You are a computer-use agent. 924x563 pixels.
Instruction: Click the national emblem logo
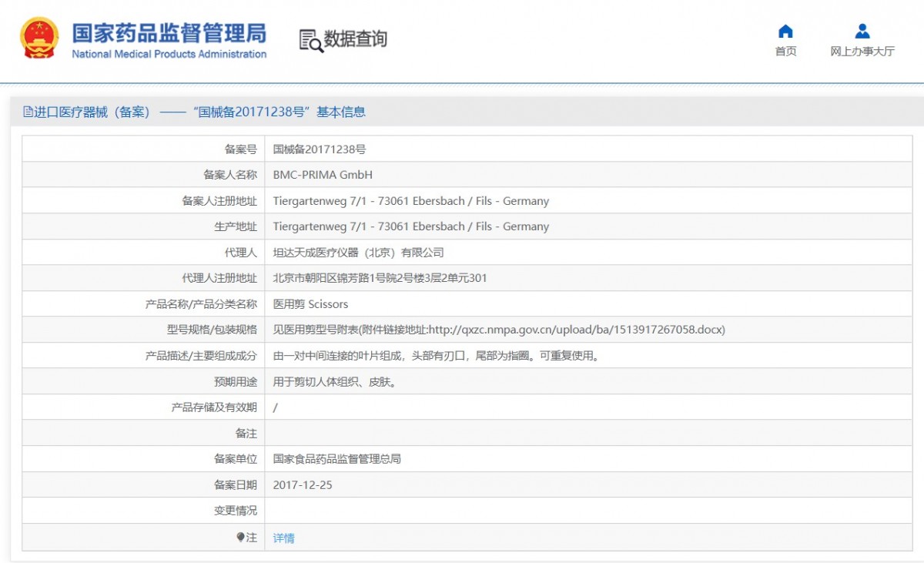click(x=39, y=39)
